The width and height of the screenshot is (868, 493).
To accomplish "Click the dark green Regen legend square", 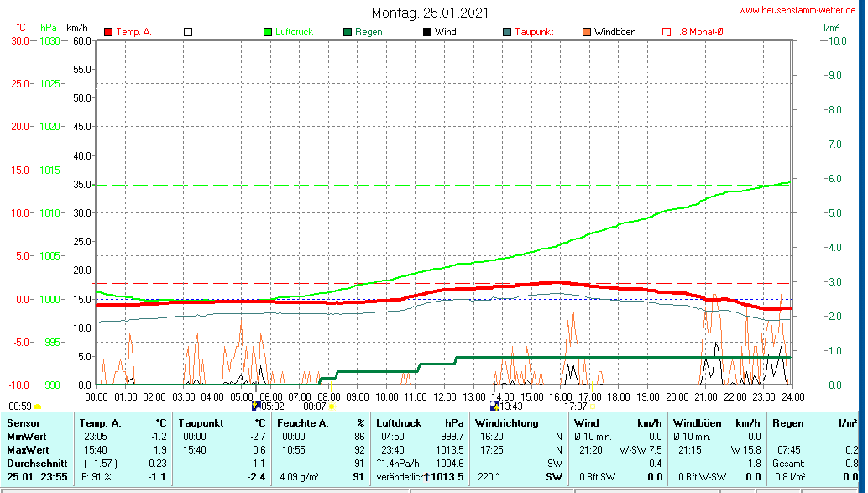I will pyautogui.click(x=348, y=32).
